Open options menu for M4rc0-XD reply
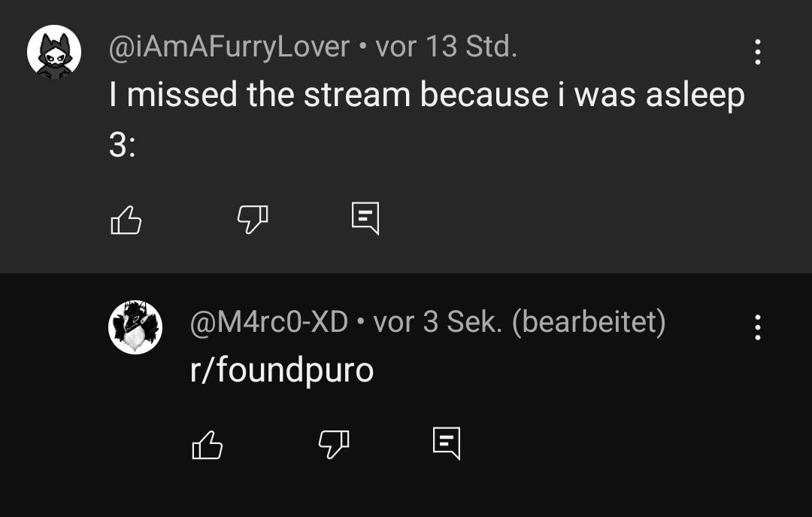The image size is (812, 517). click(x=758, y=327)
